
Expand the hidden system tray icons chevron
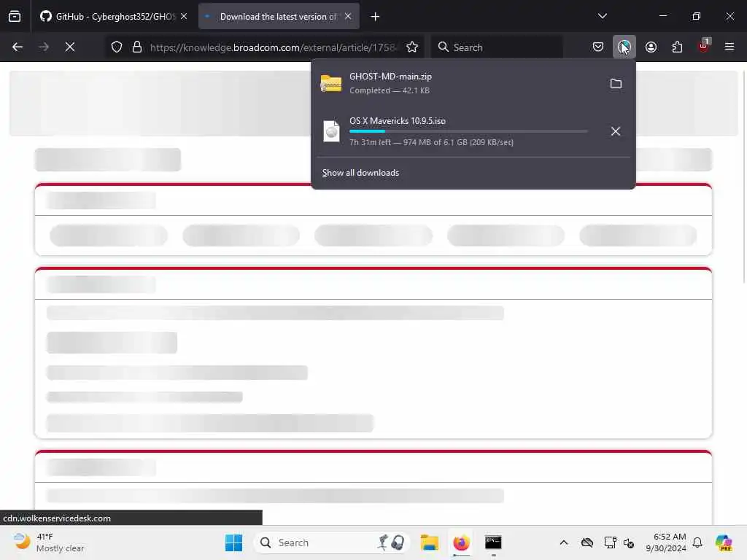[564, 542]
